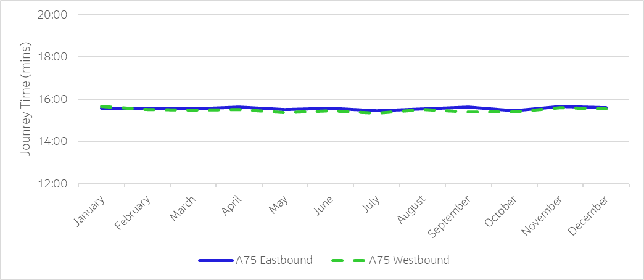Select the solid blue legend line swatch
The height and width of the screenshot is (280, 644).
[216, 260]
